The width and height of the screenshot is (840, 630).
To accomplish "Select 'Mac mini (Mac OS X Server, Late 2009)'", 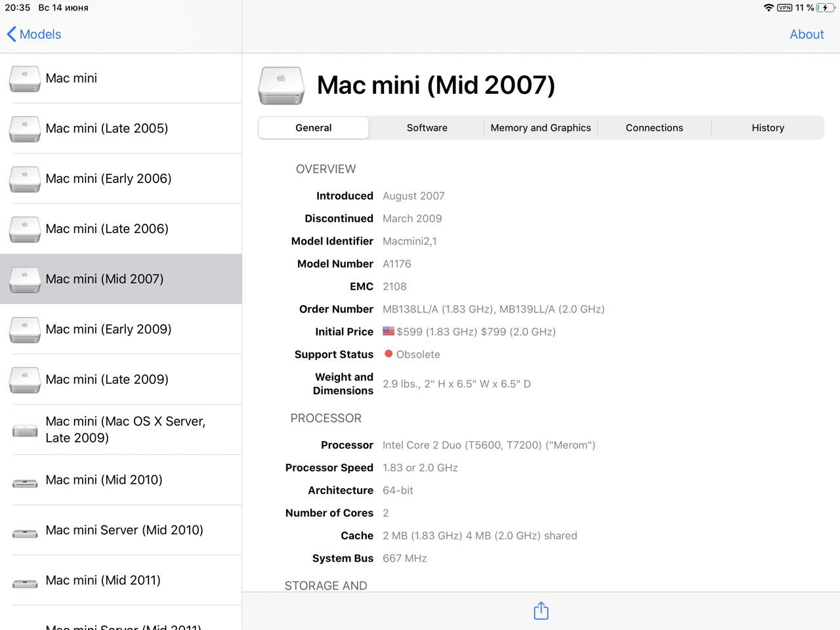I will [121, 429].
